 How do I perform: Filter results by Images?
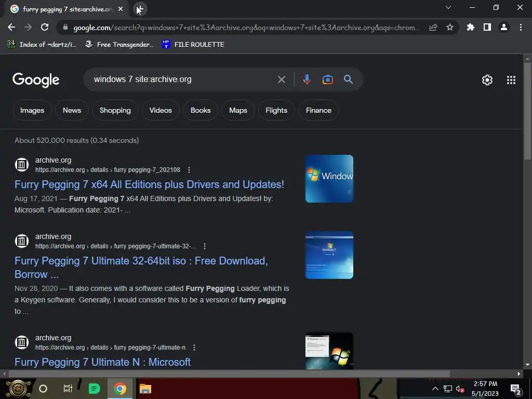click(x=32, y=110)
